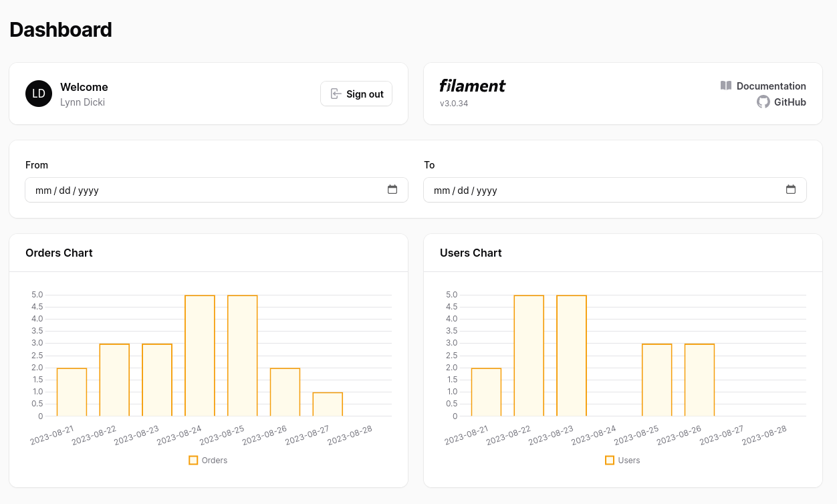837x504 pixels.
Task: Click the GitHub logo icon
Action: [x=763, y=102]
